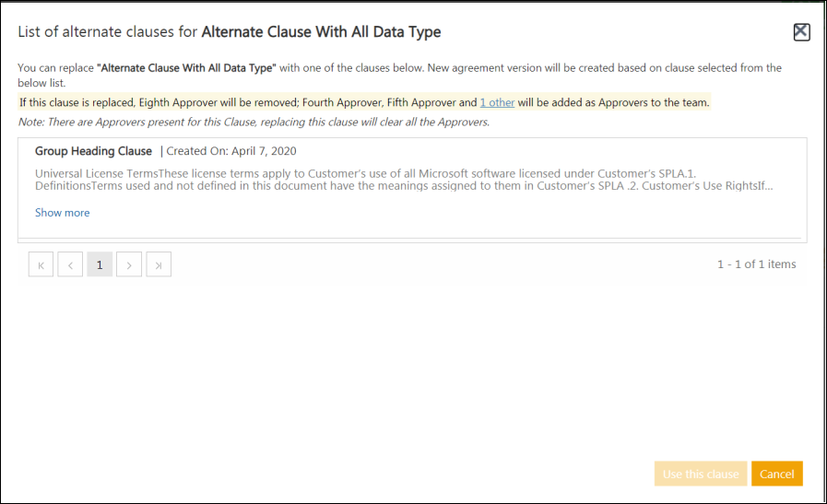Go to previous page of clauses
The height and width of the screenshot is (504, 827).
tap(70, 264)
